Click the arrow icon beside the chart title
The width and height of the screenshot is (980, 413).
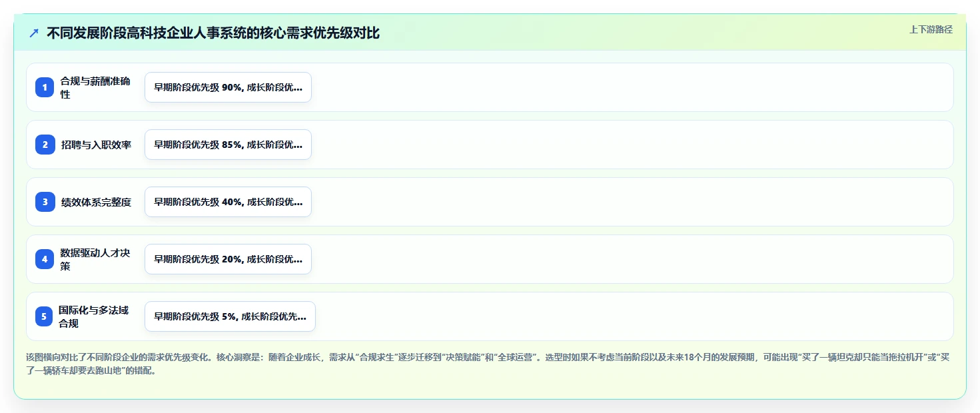pos(34,33)
